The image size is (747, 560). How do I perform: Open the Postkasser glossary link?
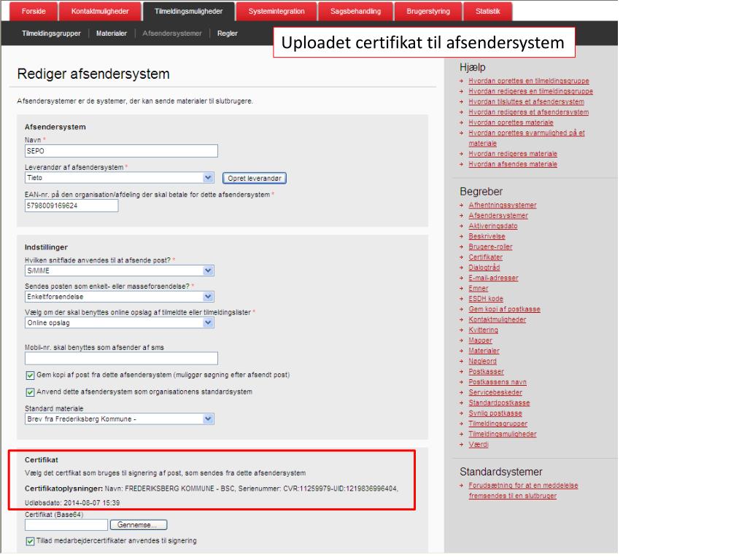[487, 372]
